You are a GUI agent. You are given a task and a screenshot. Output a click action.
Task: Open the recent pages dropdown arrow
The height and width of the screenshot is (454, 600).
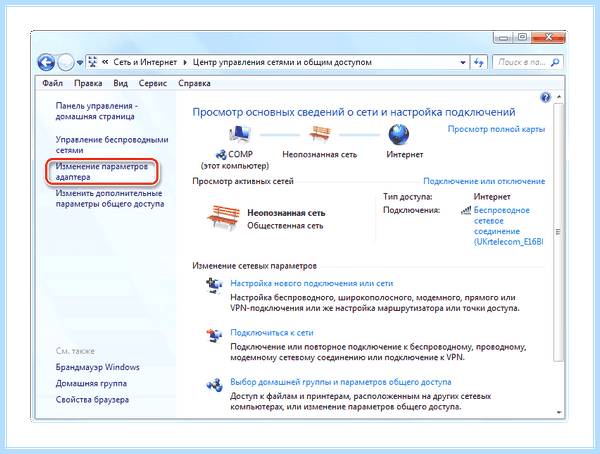pyautogui.click(x=80, y=62)
